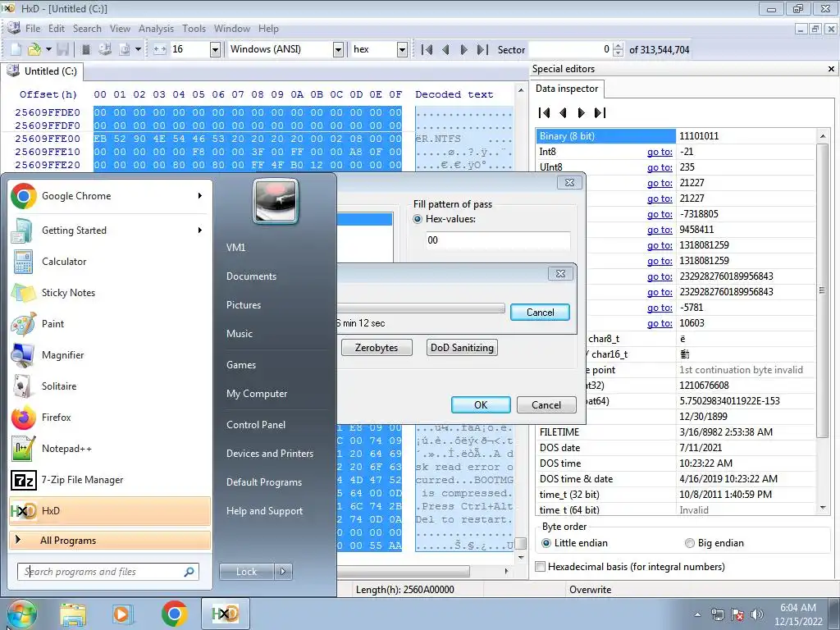Click the Zerobytes button
The image size is (840, 630).
point(377,348)
